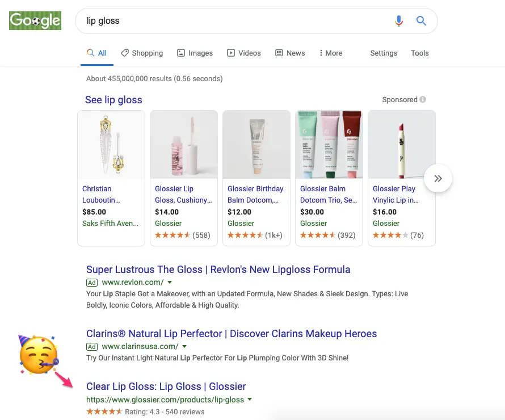
Task: Click the Google doodle logo
Action: coord(35,20)
